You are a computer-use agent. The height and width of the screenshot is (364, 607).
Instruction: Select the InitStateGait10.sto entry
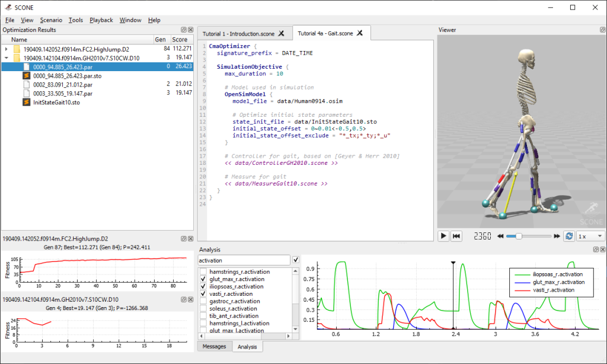pyautogui.click(x=56, y=102)
